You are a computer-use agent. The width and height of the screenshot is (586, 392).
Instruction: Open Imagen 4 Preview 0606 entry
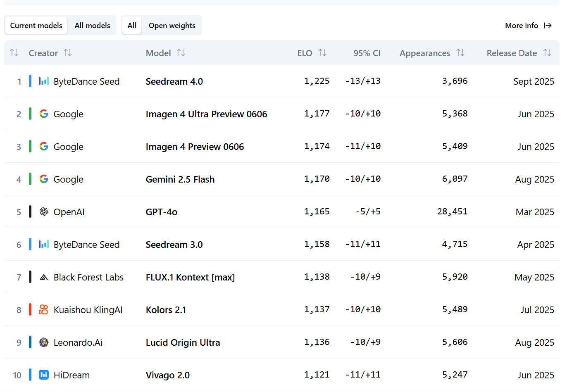coord(195,147)
